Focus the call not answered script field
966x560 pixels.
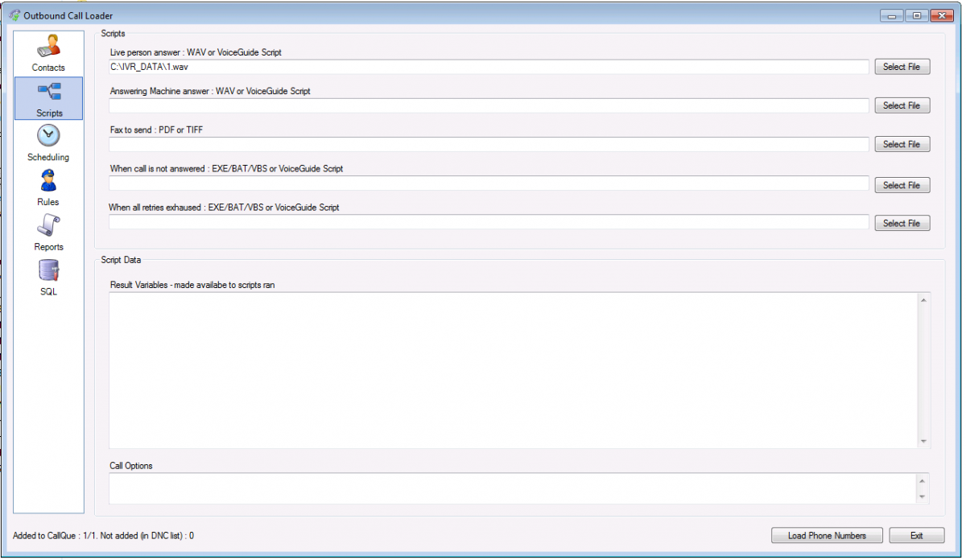click(x=489, y=183)
